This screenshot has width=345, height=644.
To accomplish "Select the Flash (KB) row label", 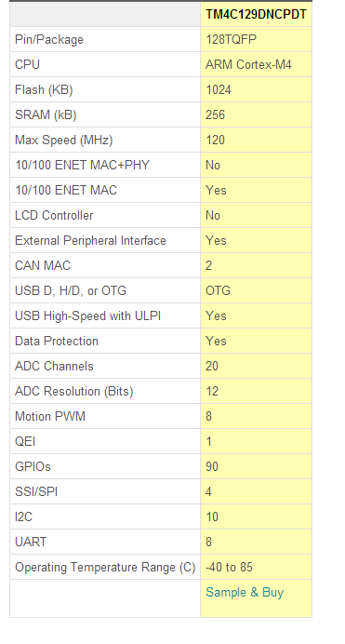I will [x=44, y=89].
